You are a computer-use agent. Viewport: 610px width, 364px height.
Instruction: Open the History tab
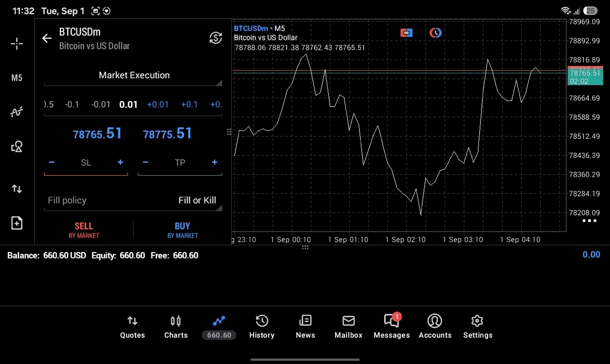pos(262,327)
